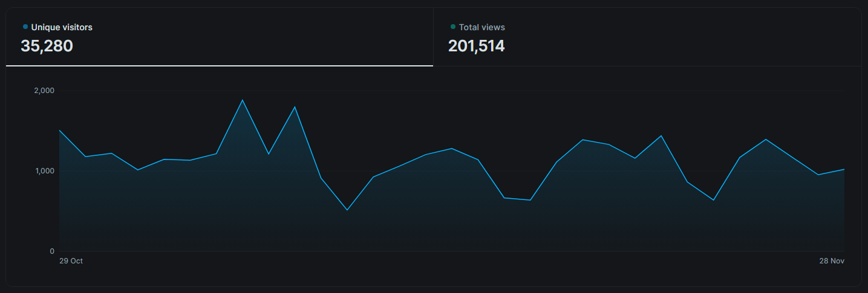Click the second-highest peak on the line

tap(295, 107)
